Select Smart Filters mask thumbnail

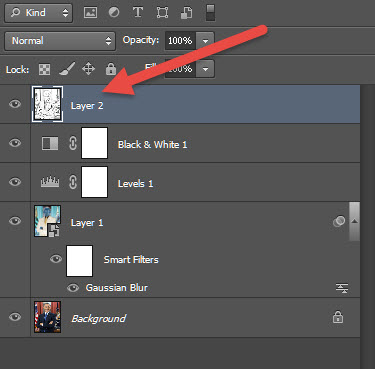click(x=79, y=261)
